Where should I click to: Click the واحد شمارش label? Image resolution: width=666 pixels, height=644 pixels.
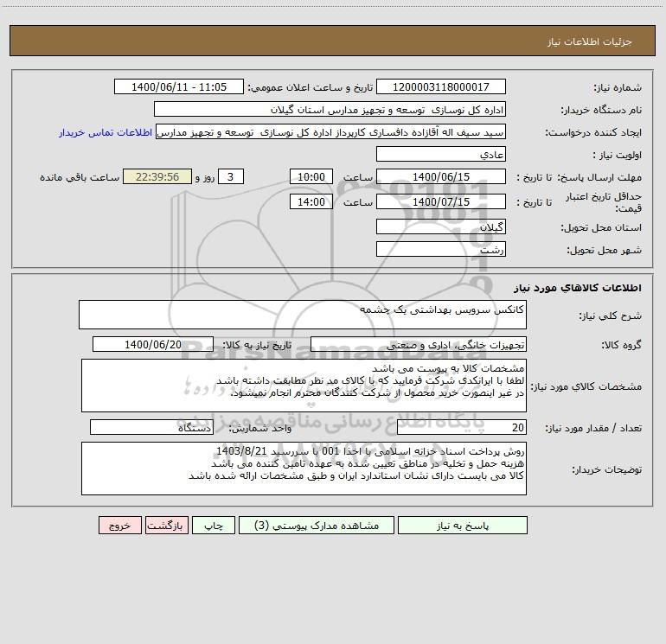click(260, 429)
